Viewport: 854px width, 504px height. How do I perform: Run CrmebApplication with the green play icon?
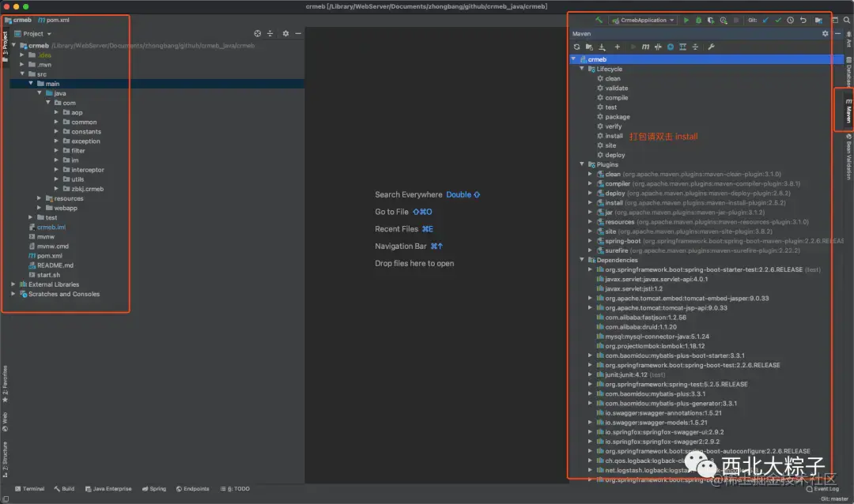(686, 20)
